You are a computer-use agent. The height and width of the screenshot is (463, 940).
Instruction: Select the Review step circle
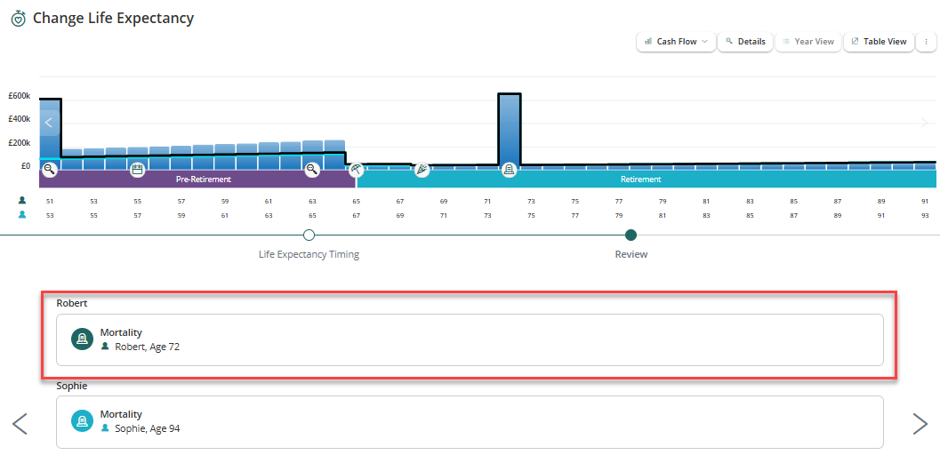(x=631, y=235)
